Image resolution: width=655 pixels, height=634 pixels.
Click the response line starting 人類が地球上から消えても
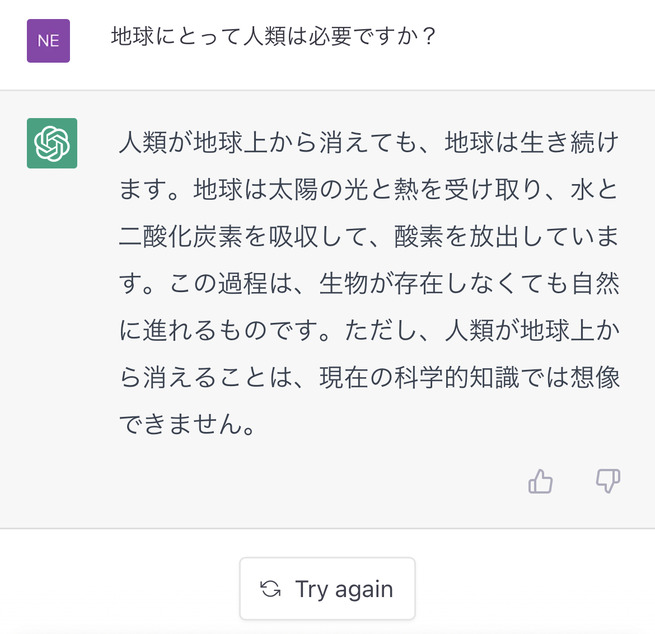coord(369,142)
